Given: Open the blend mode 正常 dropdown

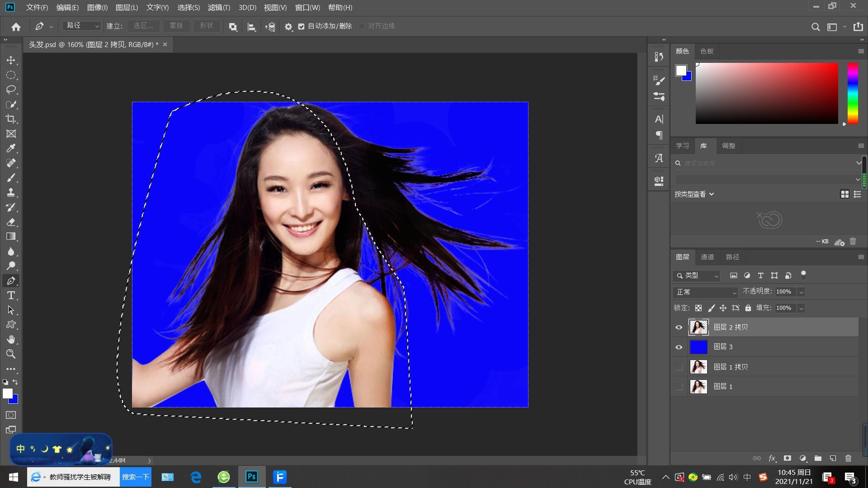Looking at the screenshot, I should pos(706,292).
